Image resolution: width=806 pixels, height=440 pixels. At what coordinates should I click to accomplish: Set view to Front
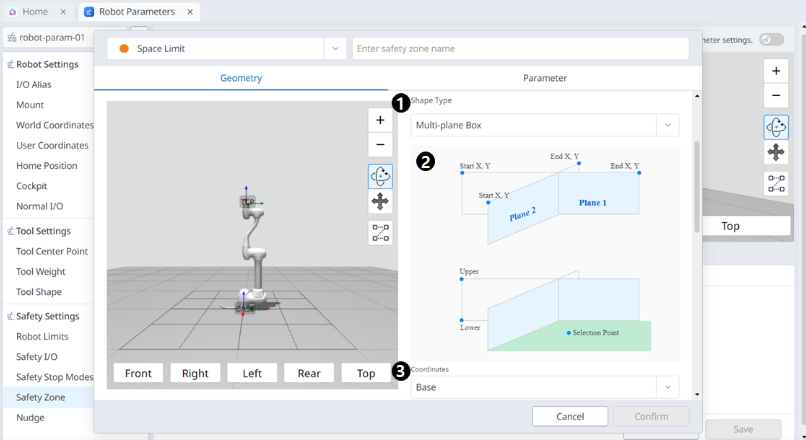click(x=138, y=373)
